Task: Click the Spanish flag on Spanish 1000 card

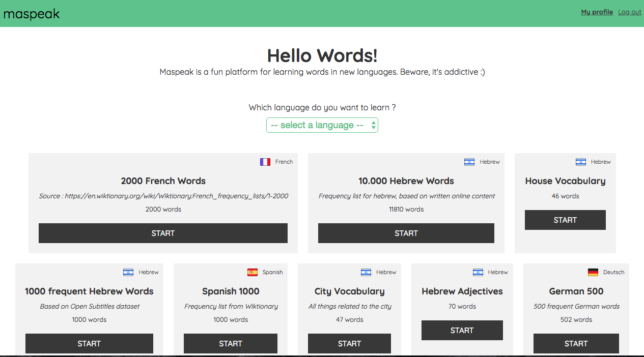Action: click(x=253, y=272)
